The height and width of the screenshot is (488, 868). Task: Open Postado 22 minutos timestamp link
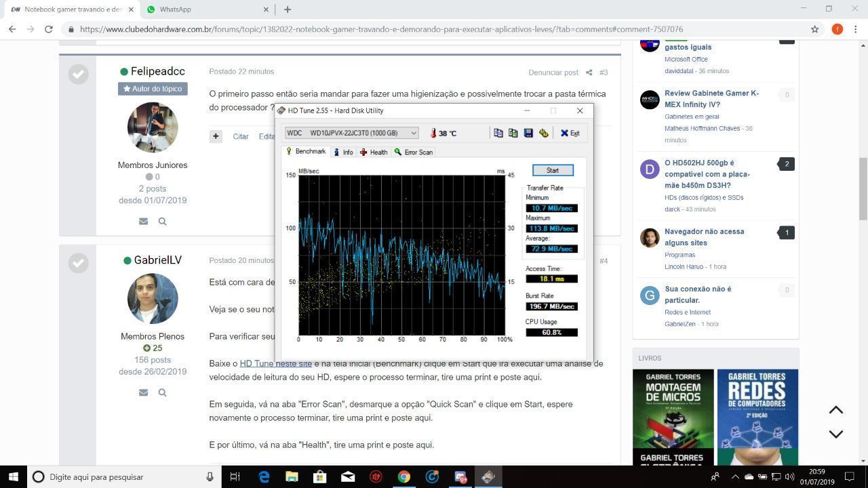[x=241, y=71]
